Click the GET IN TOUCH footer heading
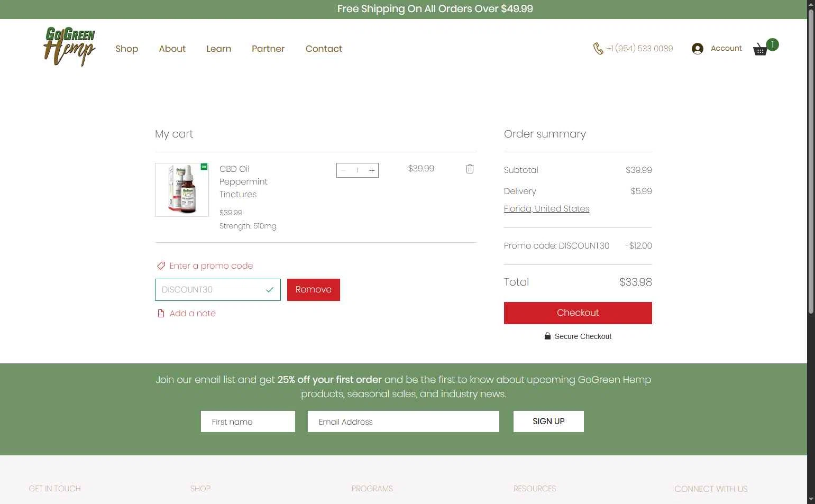The image size is (815, 504). click(x=55, y=489)
